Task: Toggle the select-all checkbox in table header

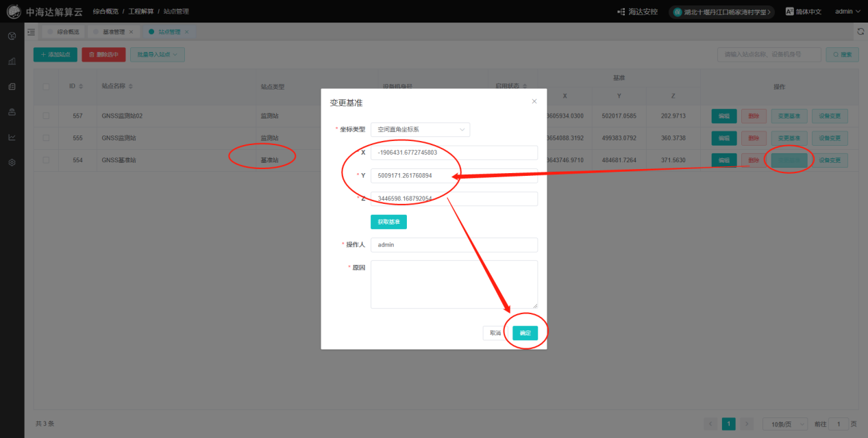Action: [x=46, y=87]
